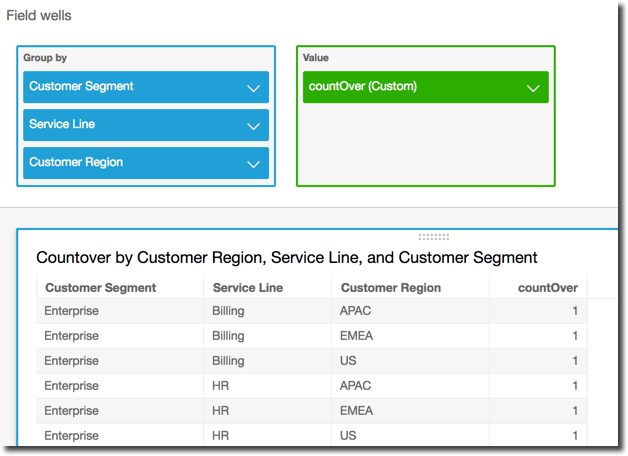The height and width of the screenshot is (456, 628).
Task: Click the 'Group by' field well label
Action: [45, 58]
